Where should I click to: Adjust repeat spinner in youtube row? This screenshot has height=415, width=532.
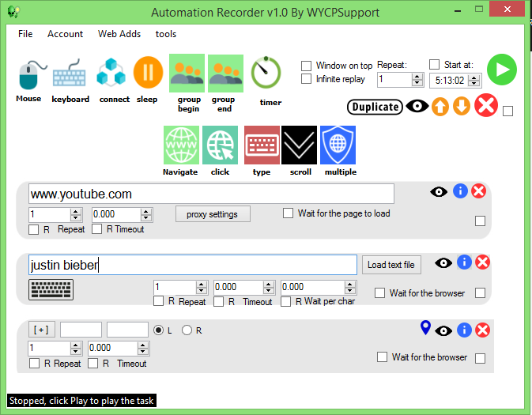[x=76, y=214]
